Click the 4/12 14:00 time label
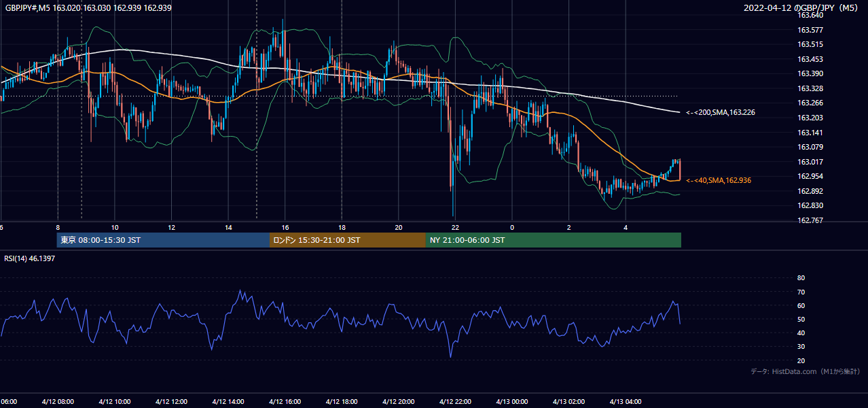Viewport: 868px width, 408px height. 228,402
